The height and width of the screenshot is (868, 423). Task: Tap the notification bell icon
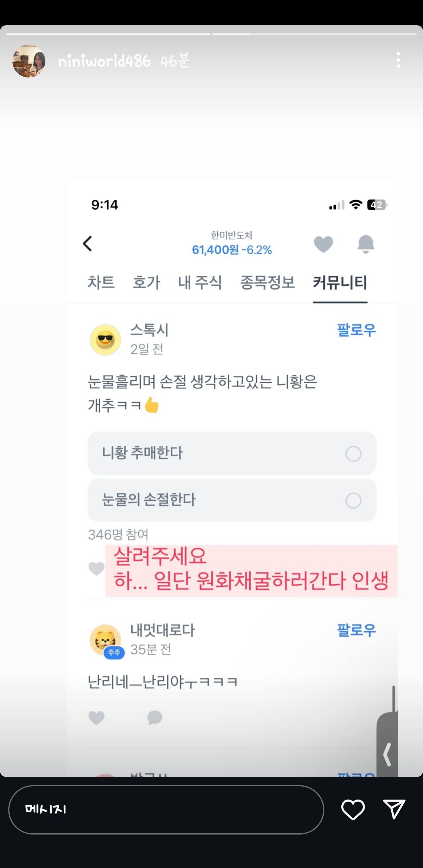coord(366,244)
